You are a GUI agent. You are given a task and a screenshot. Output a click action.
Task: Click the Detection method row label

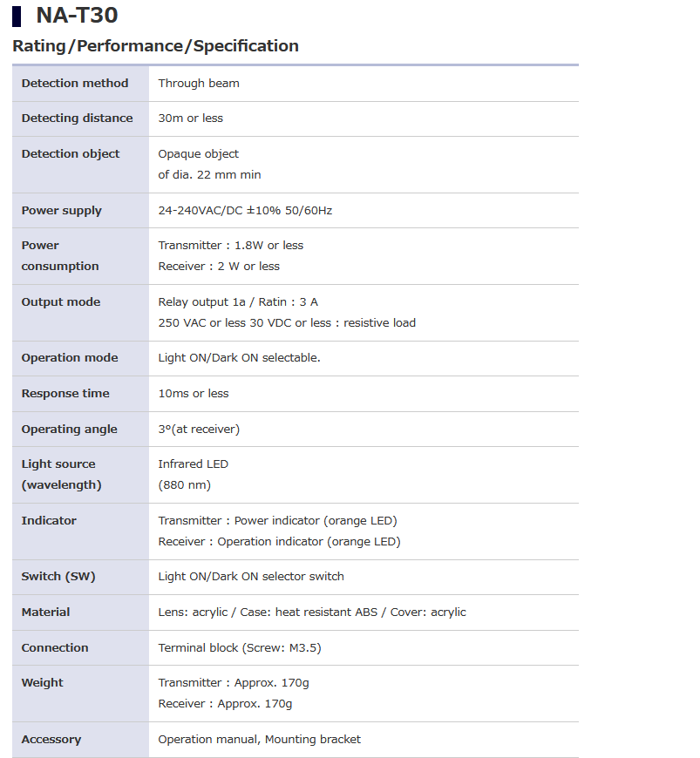coord(75,84)
